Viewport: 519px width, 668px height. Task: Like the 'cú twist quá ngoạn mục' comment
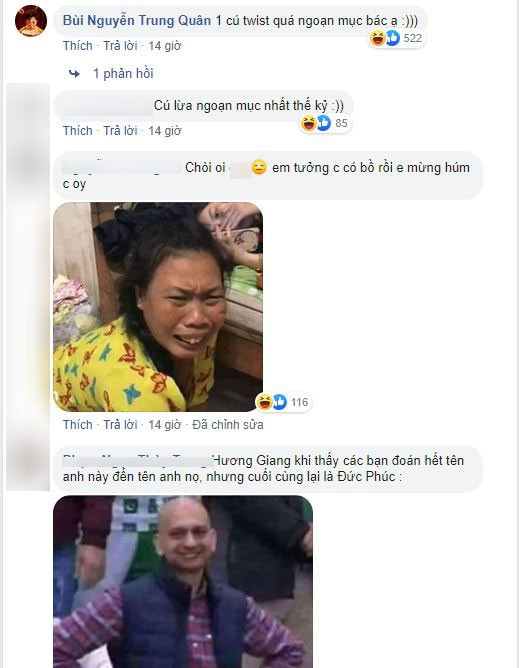(x=78, y=46)
